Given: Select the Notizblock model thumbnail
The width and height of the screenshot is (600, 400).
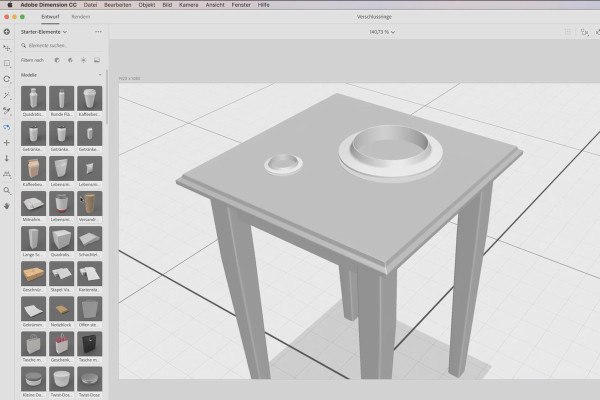Looking at the screenshot, I should pos(62,309).
